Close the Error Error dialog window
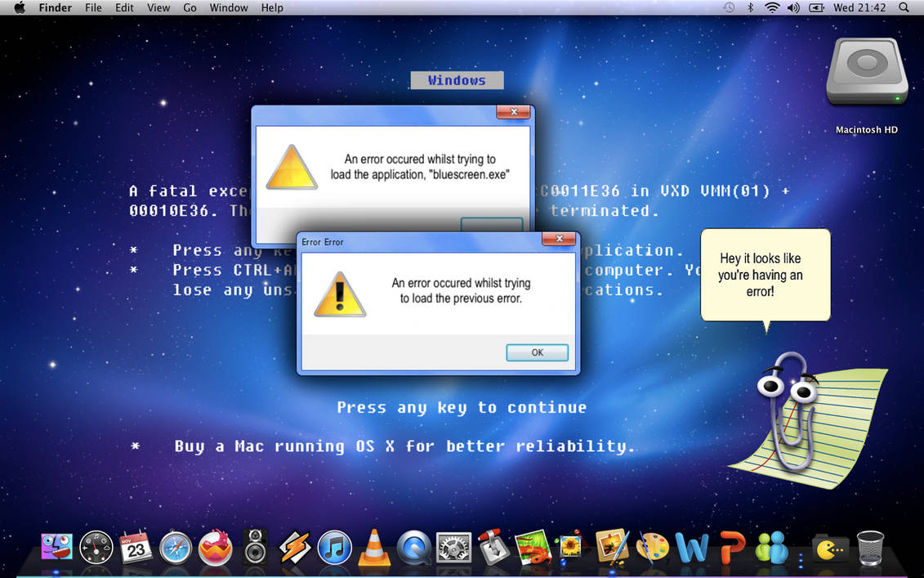The image size is (924, 578). tap(559, 238)
